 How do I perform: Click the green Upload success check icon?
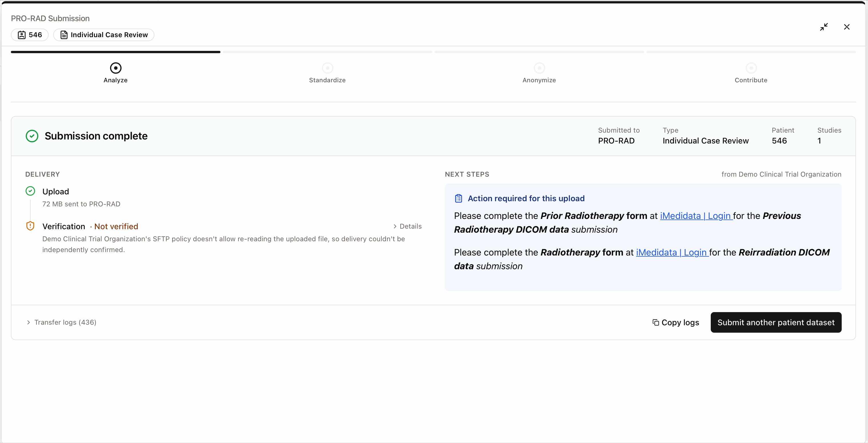30,191
